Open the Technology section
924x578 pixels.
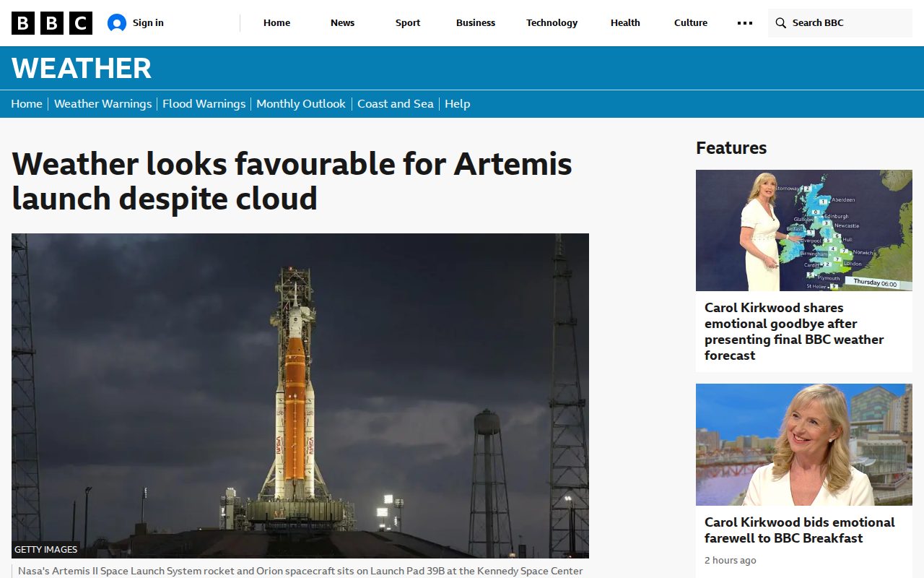point(552,23)
